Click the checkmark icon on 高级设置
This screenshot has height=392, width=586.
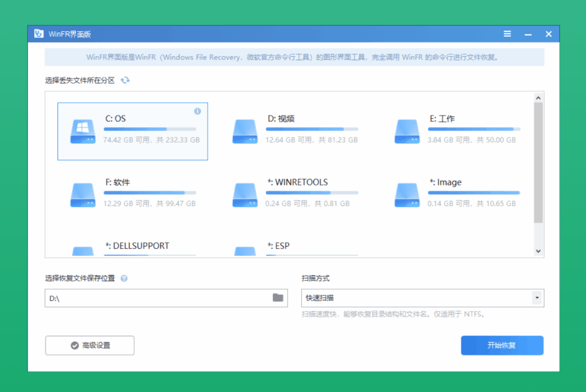point(75,345)
